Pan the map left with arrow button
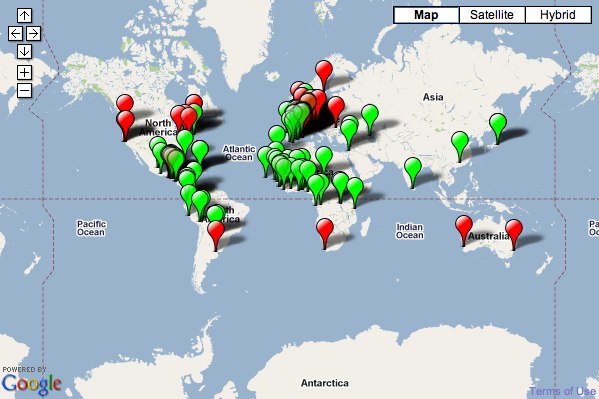This screenshot has width=599, height=399. pos(15,34)
